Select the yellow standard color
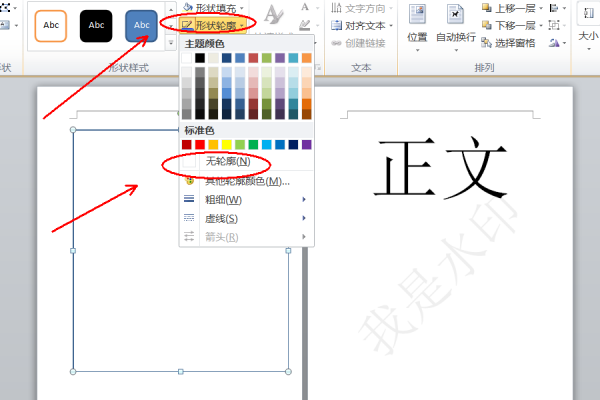 coord(227,145)
